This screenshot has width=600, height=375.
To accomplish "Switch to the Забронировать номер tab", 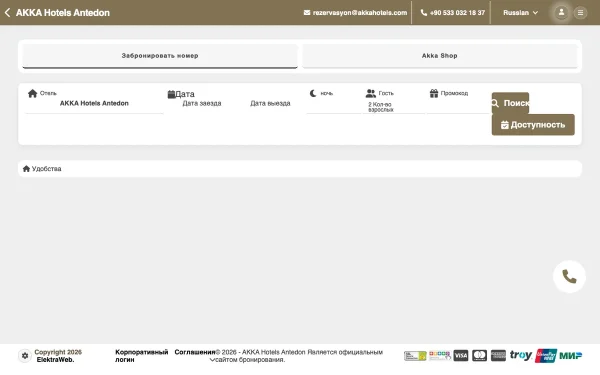I will [160, 56].
